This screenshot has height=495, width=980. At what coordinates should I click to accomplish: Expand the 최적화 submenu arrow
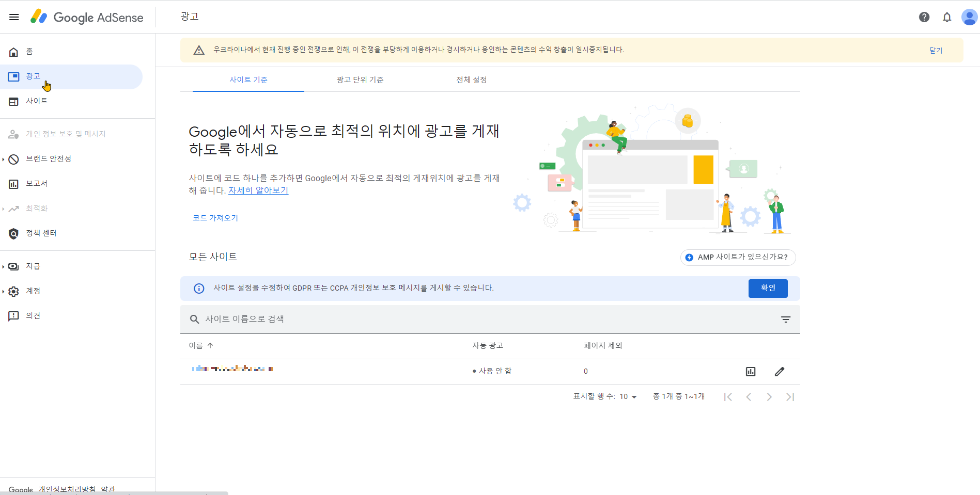coord(3,209)
